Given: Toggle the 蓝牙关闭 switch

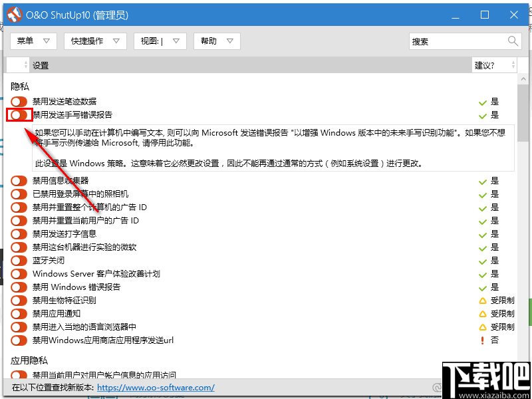Looking at the screenshot, I should tap(18, 260).
